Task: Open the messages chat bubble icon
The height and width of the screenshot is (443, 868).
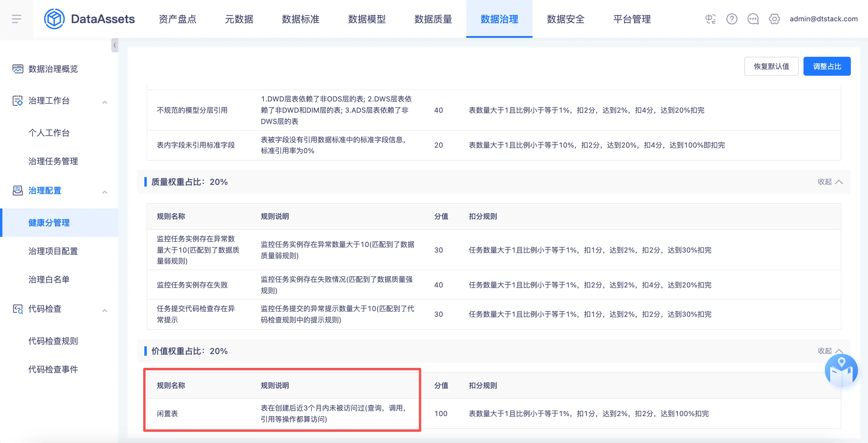Action: pyautogui.click(x=753, y=19)
